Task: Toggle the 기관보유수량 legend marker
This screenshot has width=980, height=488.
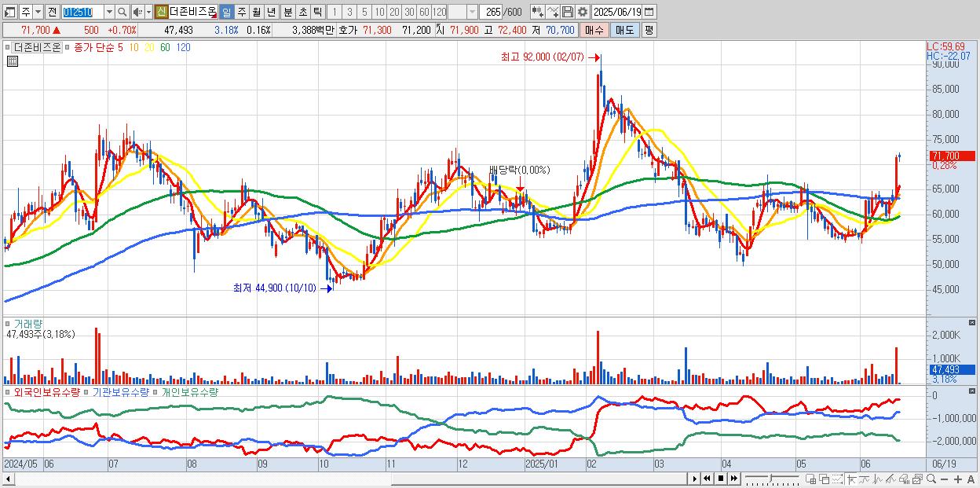Action: [x=88, y=391]
